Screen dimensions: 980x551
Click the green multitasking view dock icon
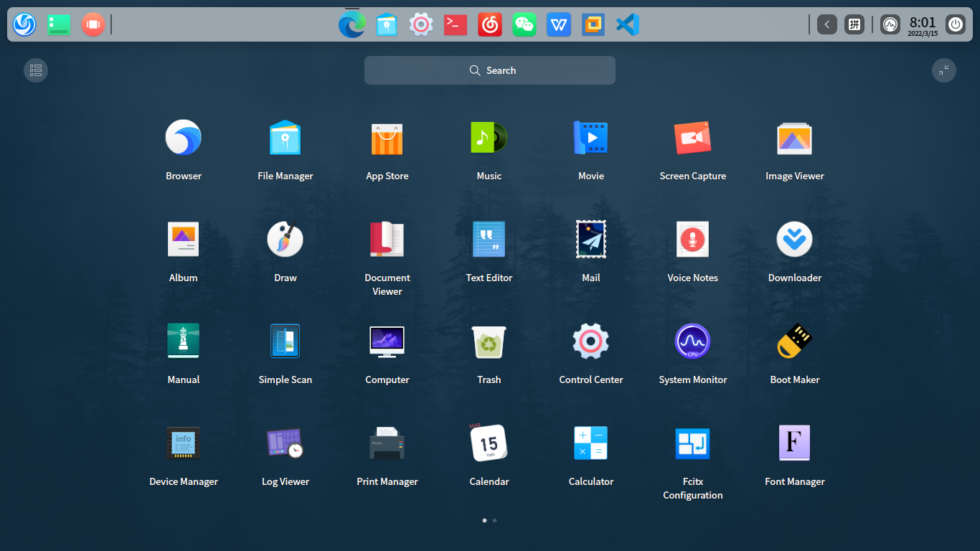click(x=59, y=24)
